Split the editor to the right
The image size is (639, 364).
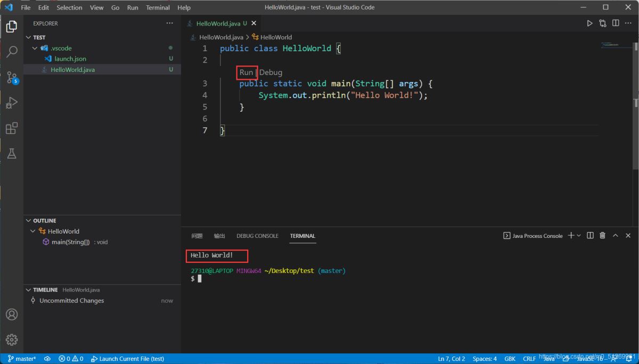pyautogui.click(x=616, y=23)
